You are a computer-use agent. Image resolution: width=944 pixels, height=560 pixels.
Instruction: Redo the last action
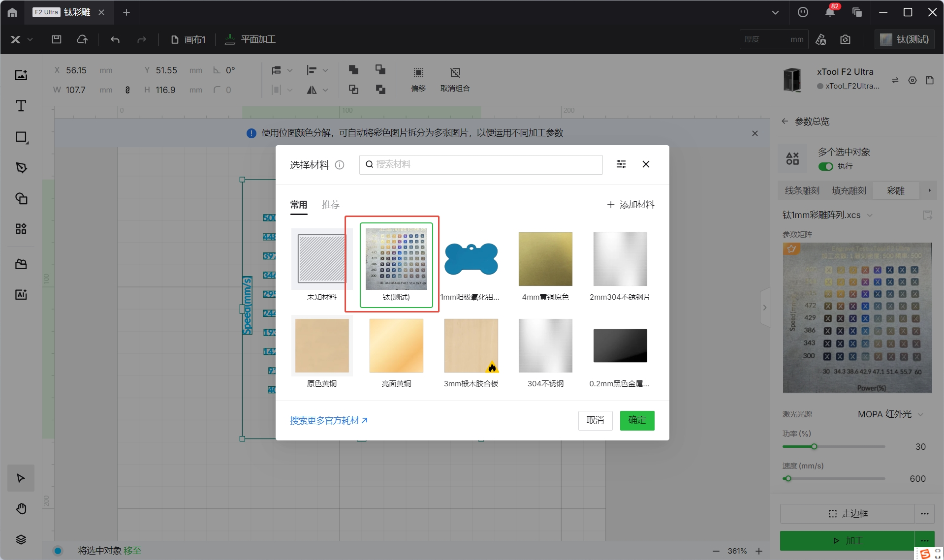tap(142, 39)
